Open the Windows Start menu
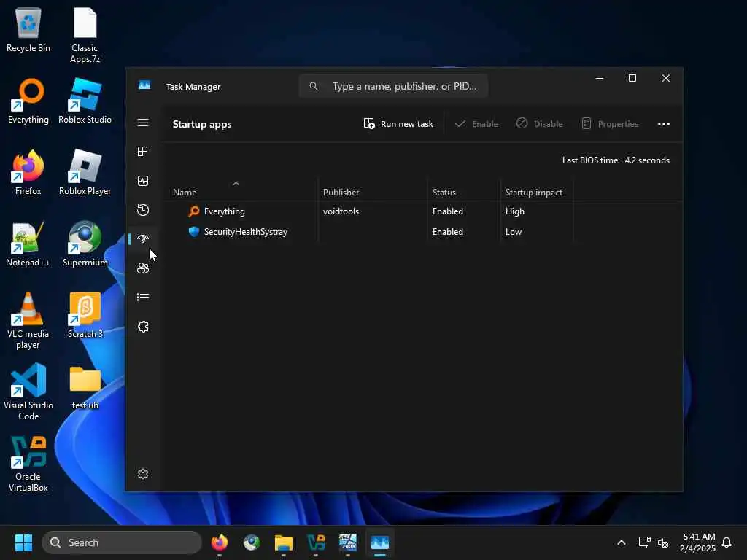The height and width of the screenshot is (560, 747). point(23,542)
